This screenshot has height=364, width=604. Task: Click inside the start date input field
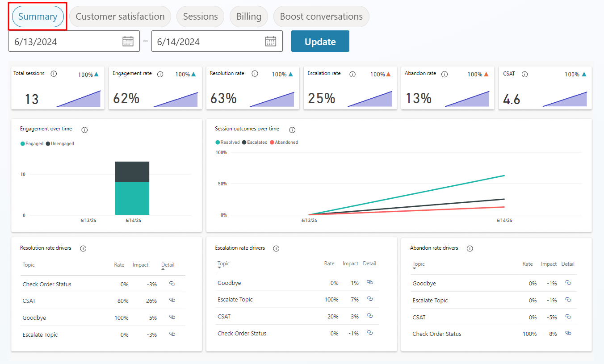[58, 41]
